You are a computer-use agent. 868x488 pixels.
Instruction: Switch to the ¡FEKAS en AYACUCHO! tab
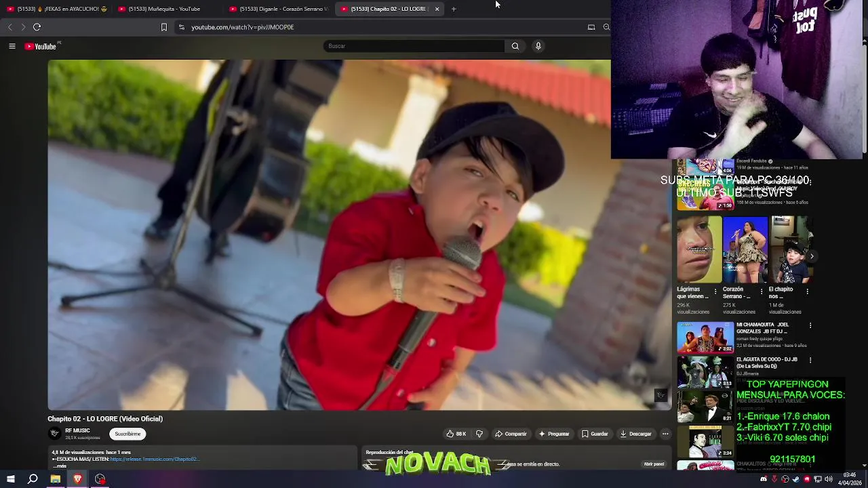[57, 9]
